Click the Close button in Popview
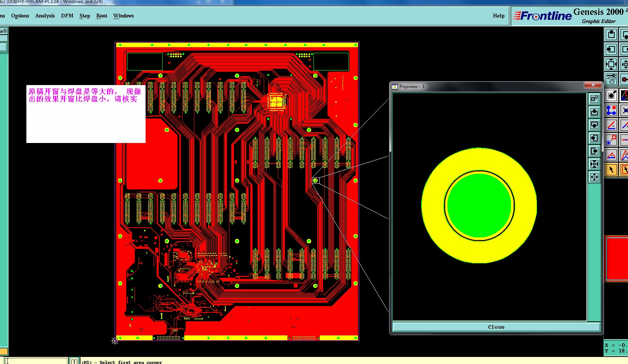This screenshot has height=364, width=628. tap(496, 327)
